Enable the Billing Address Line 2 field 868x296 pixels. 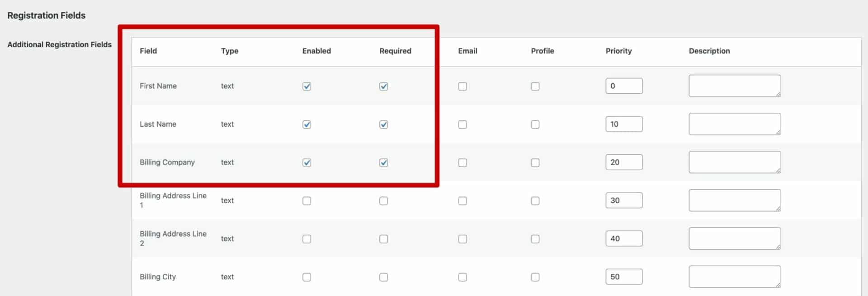[307, 239]
